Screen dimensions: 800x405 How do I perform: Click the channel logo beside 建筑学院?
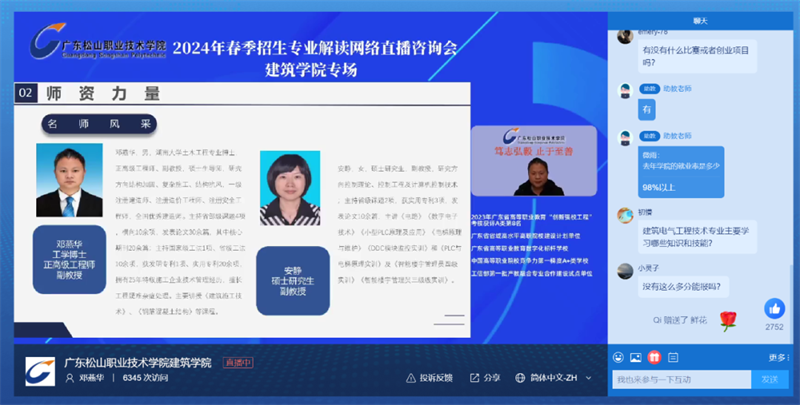pyautogui.click(x=40, y=371)
